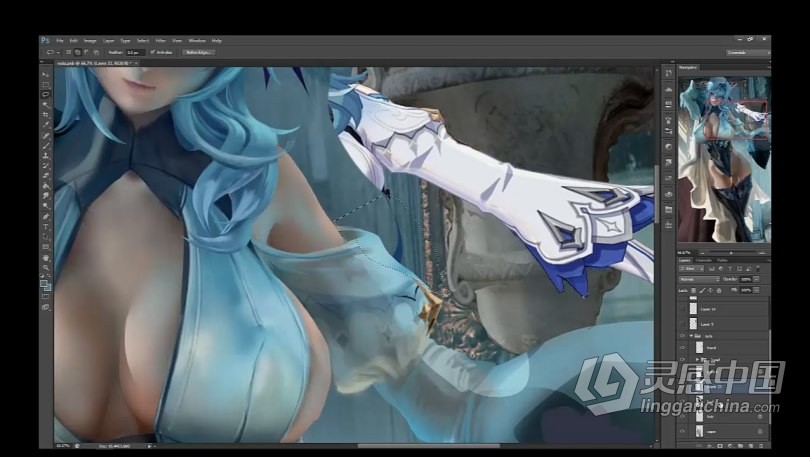Click the Navigator preview thumbnail
The image size is (810, 457).
(x=723, y=159)
